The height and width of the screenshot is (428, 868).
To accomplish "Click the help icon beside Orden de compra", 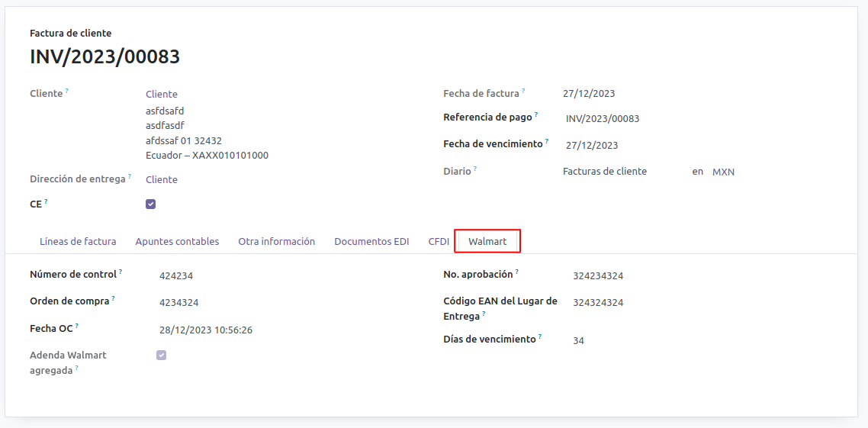I will tap(114, 298).
